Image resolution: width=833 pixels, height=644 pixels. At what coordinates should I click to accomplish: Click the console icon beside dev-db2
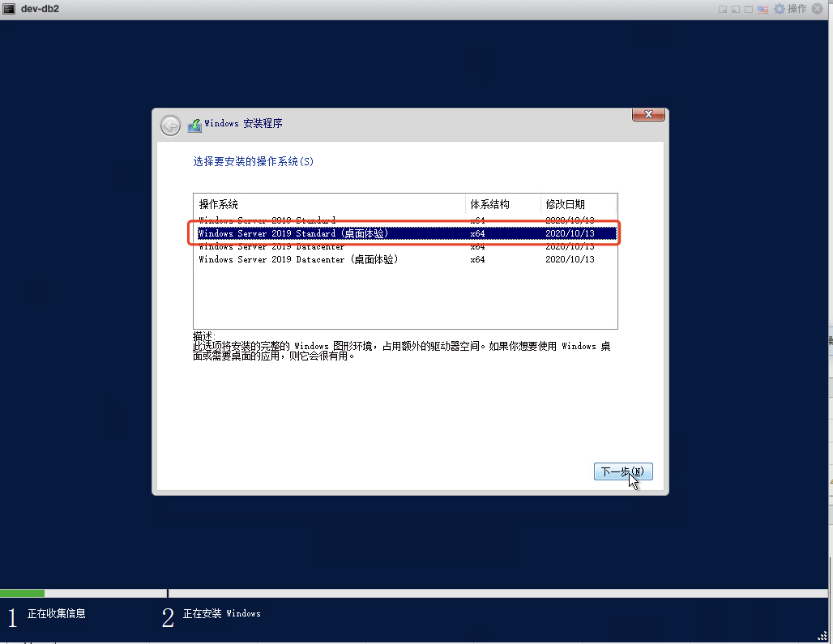tap(9, 8)
